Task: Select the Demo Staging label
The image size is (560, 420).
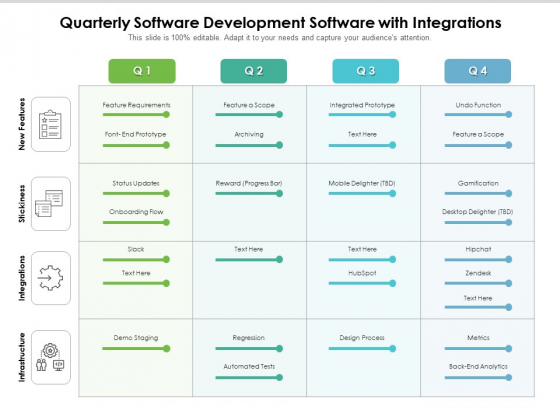Action: click(136, 338)
